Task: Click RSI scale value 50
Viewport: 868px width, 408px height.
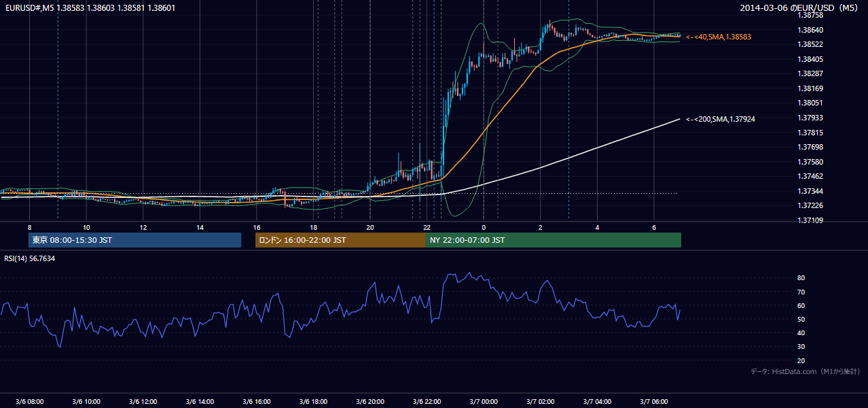Action: [801, 319]
